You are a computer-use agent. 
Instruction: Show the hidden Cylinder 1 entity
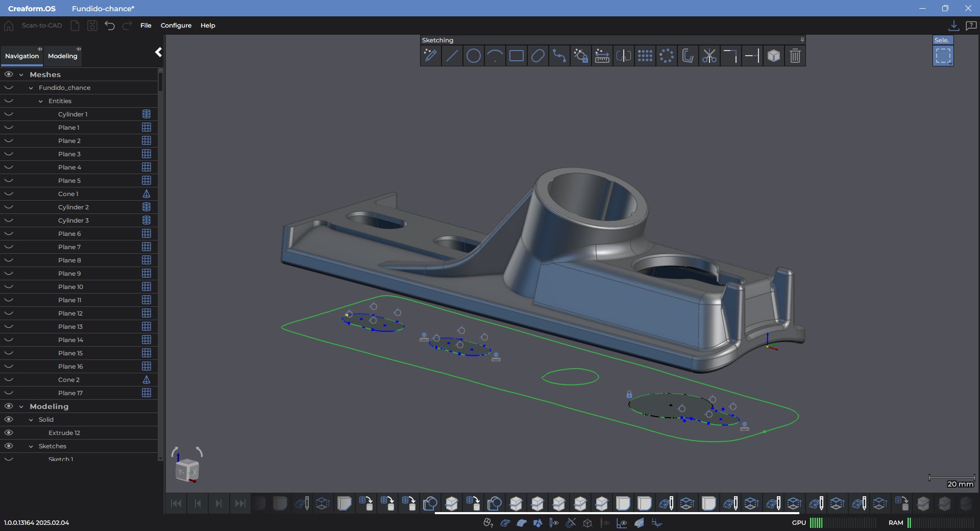(9, 114)
